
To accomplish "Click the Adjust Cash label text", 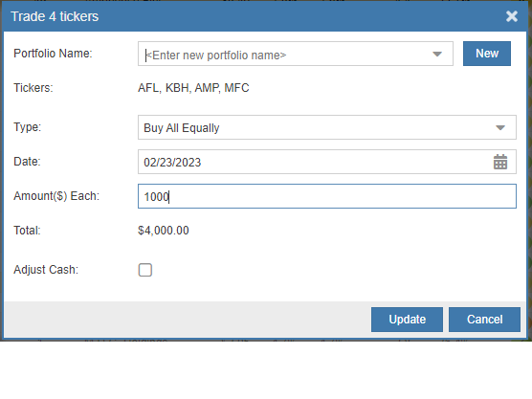I will (46, 270).
